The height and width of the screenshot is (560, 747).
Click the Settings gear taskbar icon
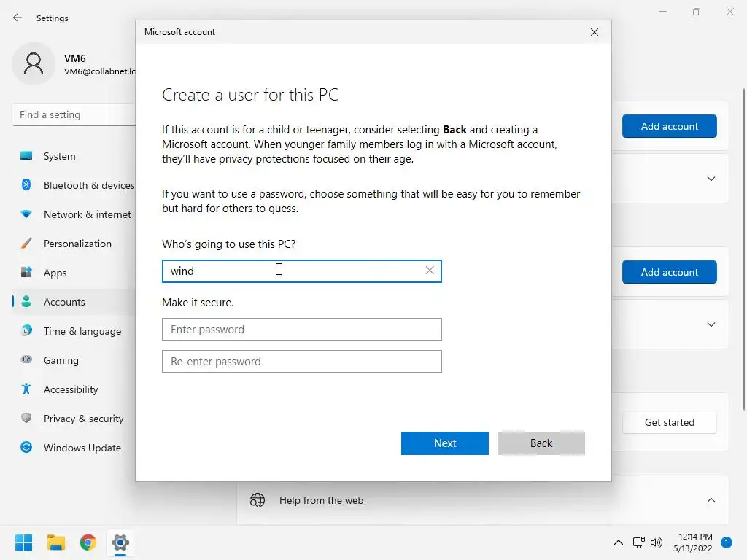click(120, 542)
